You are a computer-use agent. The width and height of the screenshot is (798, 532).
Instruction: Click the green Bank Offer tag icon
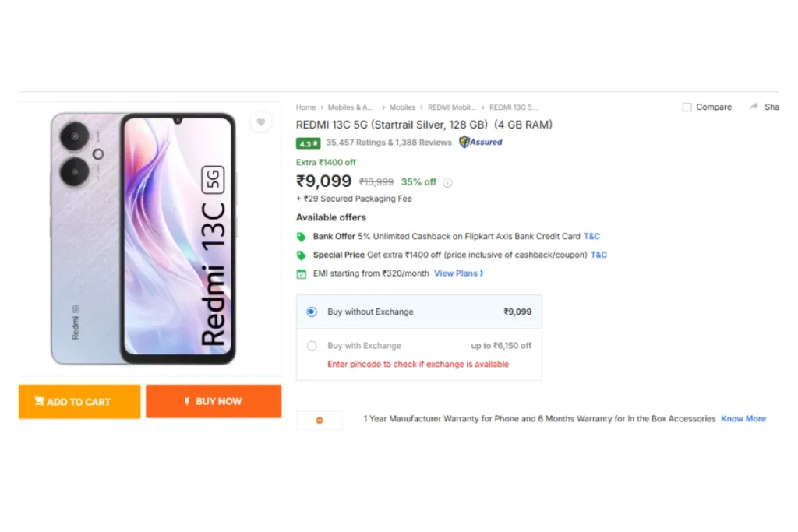pyautogui.click(x=302, y=237)
